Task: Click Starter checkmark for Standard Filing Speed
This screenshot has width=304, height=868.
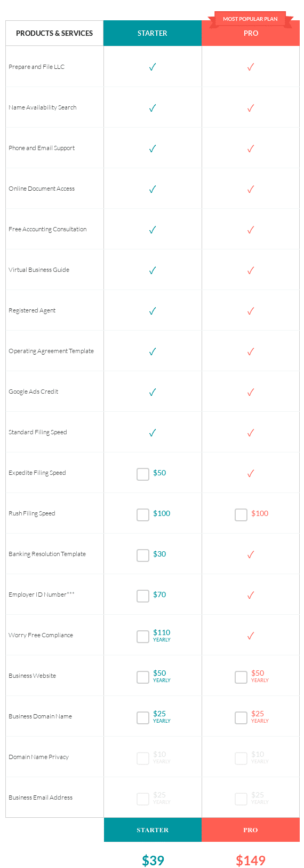Action: pyautogui.click(x=153, y=432)
